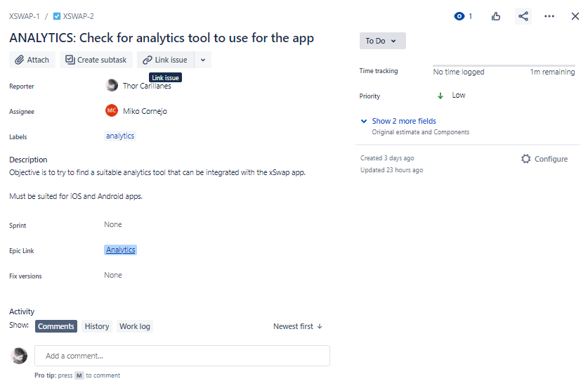588x386 pixels.
Task: Click the Fix versions value None
Action: click(x=113, y=275)
